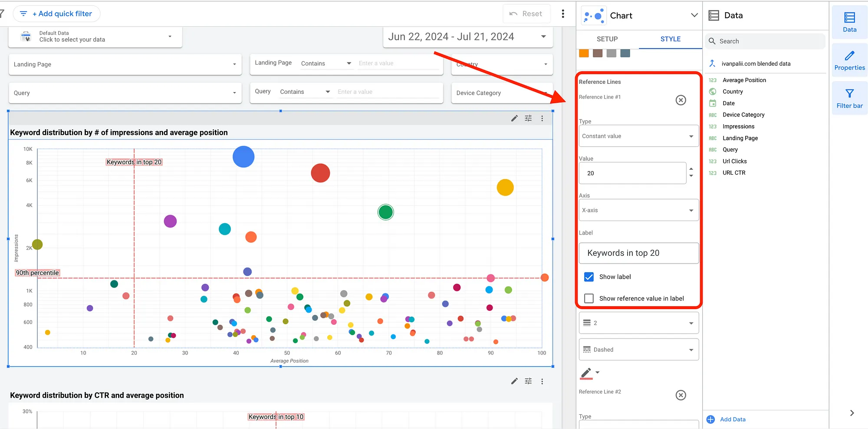The image size is (868, 429).
Task: Remove Reference Line #2
Action: pyautogui.click(x=681, y=395)
